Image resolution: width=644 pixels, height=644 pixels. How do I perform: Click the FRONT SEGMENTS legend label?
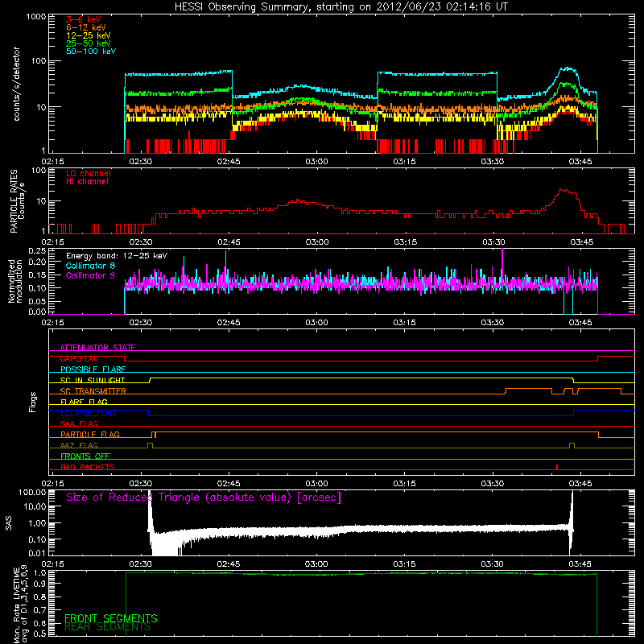tap(111, 618)
